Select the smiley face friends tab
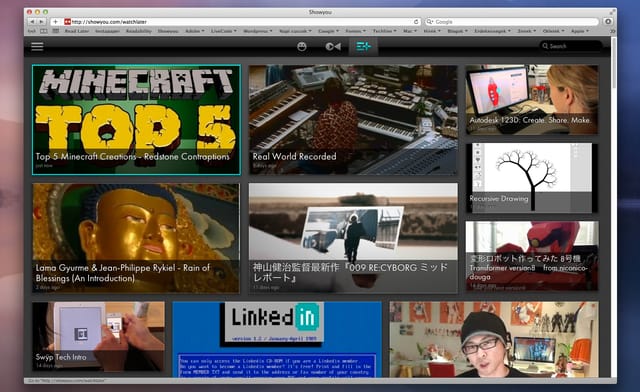The width and height of the screenshot is (640, 392). (302, 47)
